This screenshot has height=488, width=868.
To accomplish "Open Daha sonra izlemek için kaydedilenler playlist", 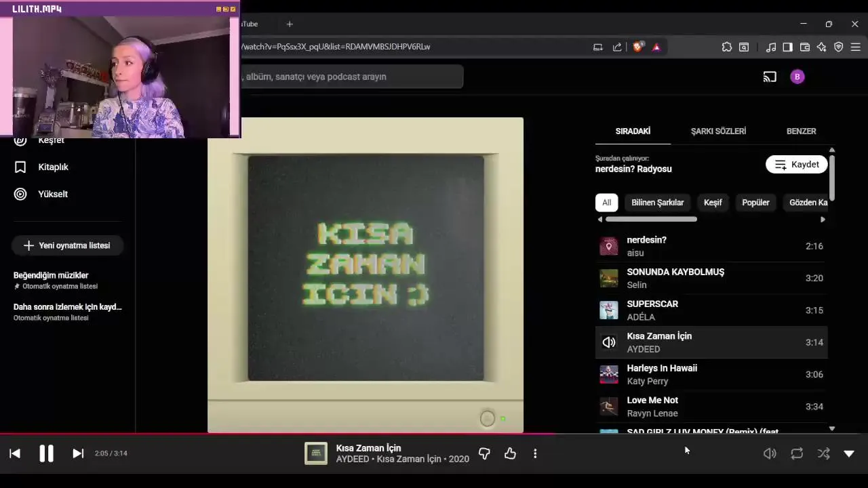I will point(68,312).
